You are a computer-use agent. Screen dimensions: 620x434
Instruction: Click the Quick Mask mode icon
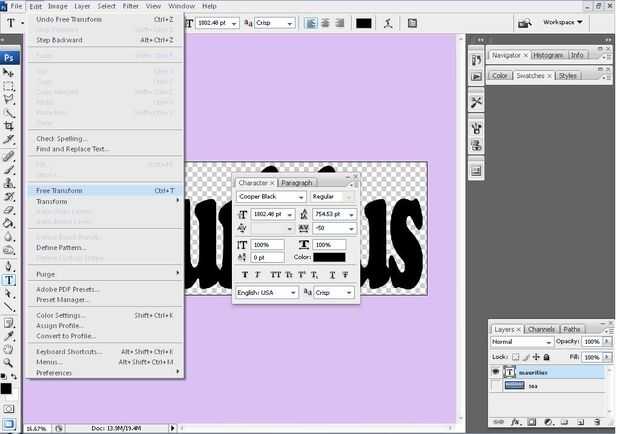point(8,409)
